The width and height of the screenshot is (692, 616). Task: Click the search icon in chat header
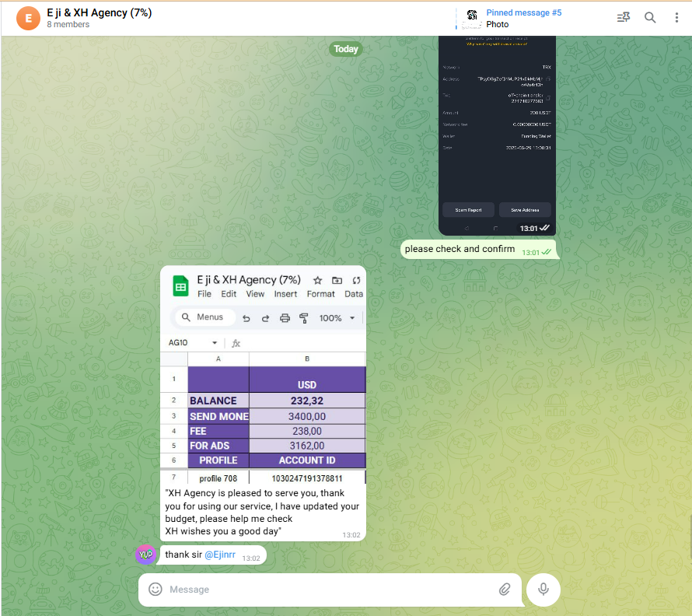click(x=650, y=18)
